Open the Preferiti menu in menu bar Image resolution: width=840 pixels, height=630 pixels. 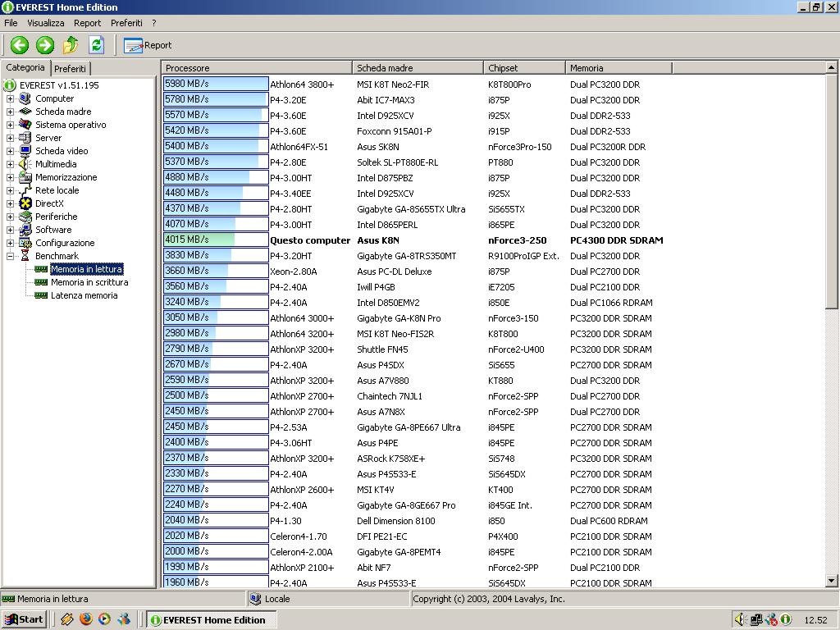click(x=126, y=23)
